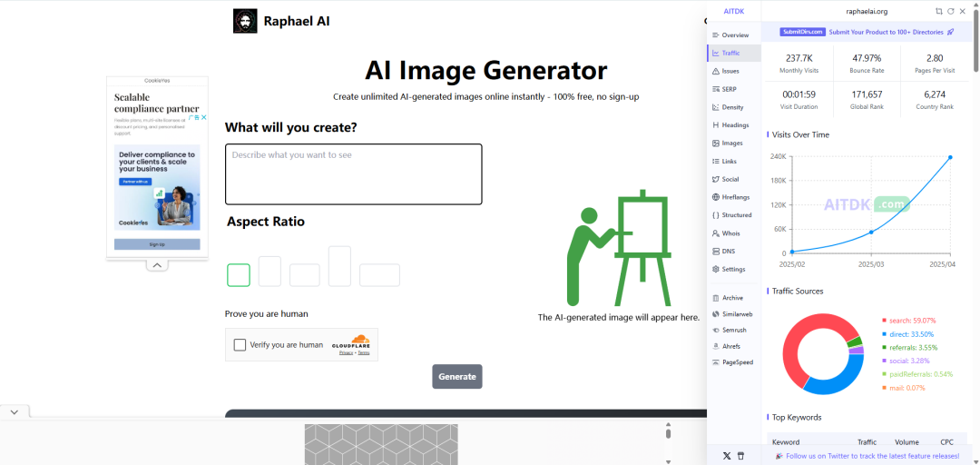Click the Generate button
The height and width of the screenshot is (465, 980).
[456, 377]
